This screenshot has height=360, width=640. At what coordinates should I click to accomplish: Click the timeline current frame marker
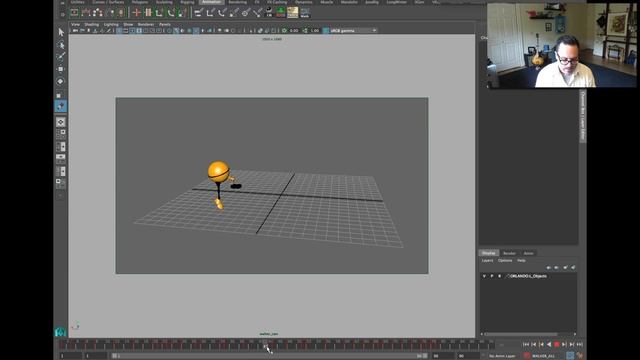click(265, 345)
